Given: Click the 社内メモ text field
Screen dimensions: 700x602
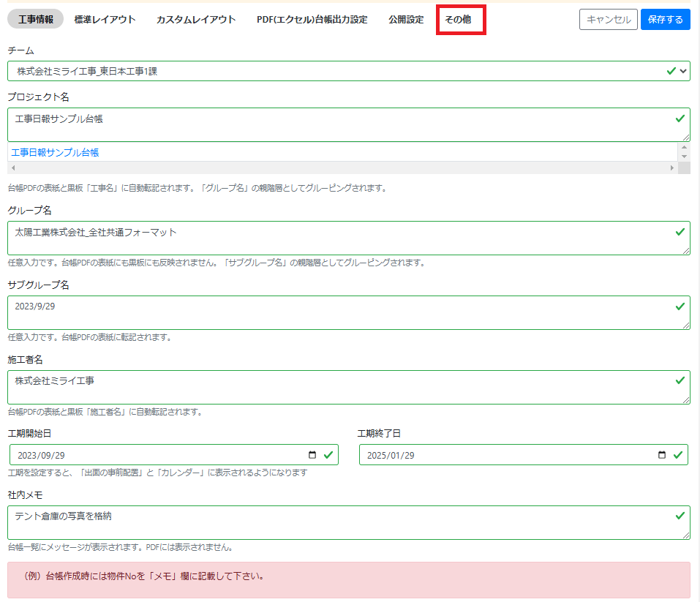Looking at the screenshot, I should (x=349, y=522).
